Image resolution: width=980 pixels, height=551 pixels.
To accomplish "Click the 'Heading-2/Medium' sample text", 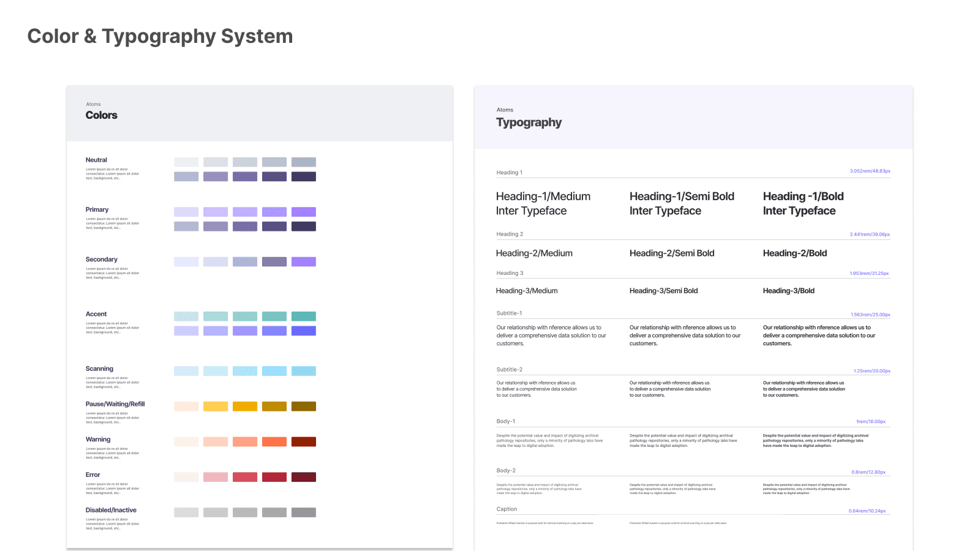I will click(534, 253).
